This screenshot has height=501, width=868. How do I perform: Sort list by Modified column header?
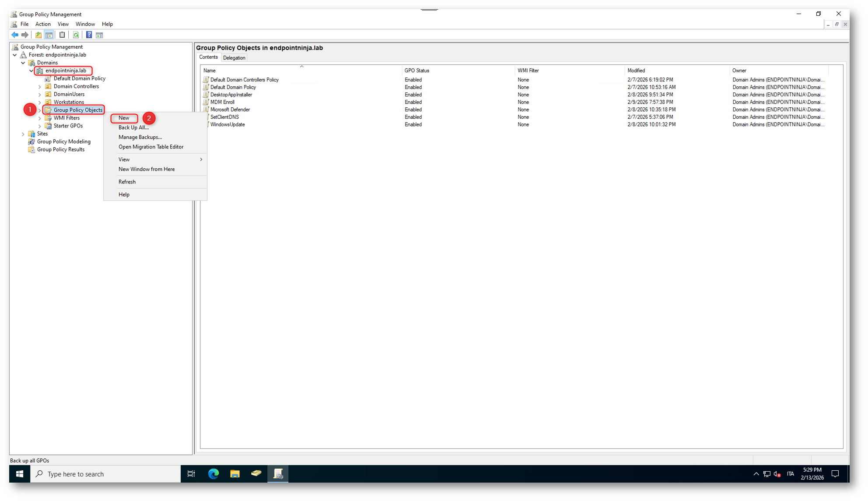[x=636, y=71]
